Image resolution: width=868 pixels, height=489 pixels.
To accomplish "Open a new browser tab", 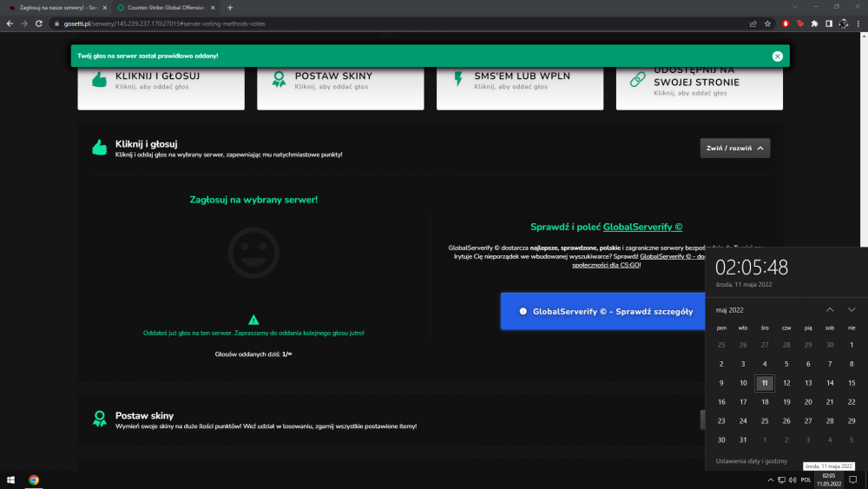I will click(x=230, y=8).
